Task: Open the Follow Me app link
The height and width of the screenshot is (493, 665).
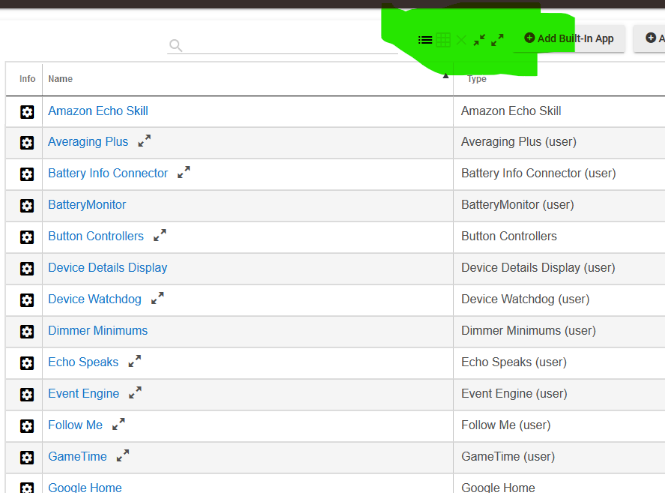Action: pyautogui.click(x=75, y=425)
